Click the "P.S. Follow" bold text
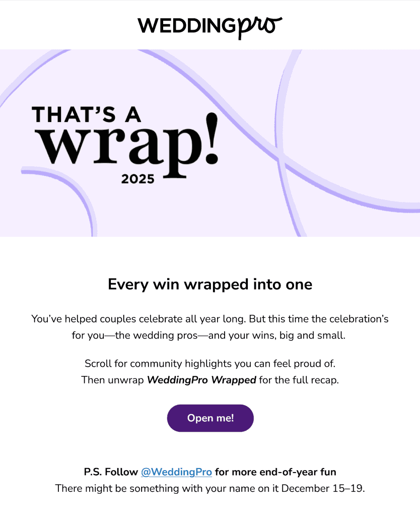Screen dimensions: 420x526 point(111,472)
